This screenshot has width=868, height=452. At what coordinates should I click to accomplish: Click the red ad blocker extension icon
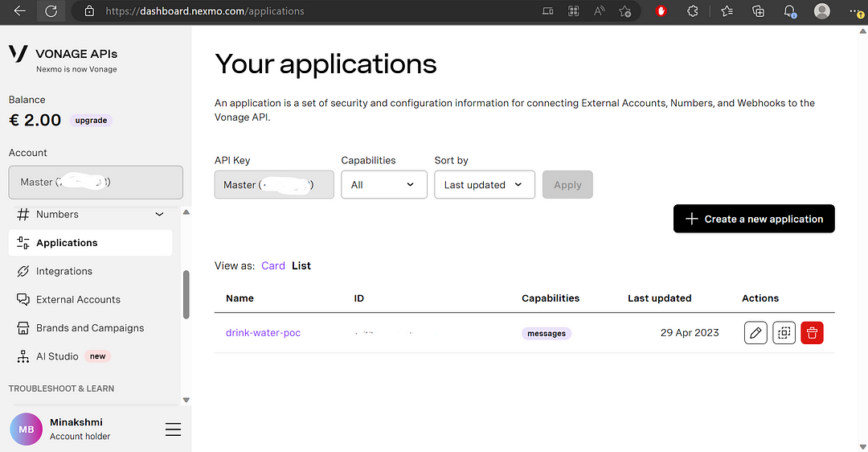(x=661, y=11)
